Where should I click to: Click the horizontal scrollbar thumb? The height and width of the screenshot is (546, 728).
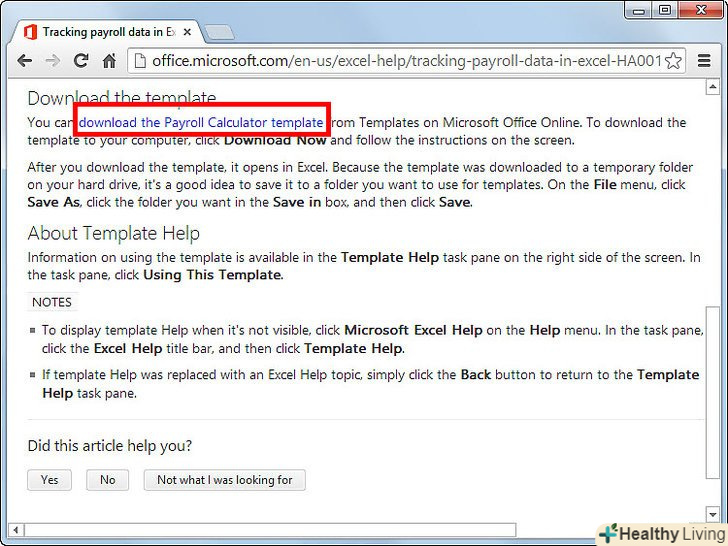270,530
